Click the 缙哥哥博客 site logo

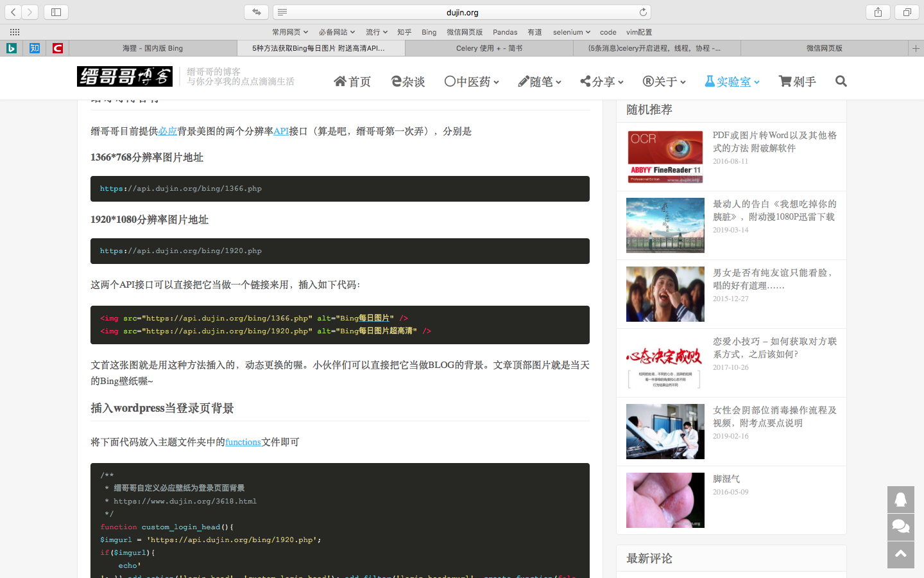coord(125,76)
